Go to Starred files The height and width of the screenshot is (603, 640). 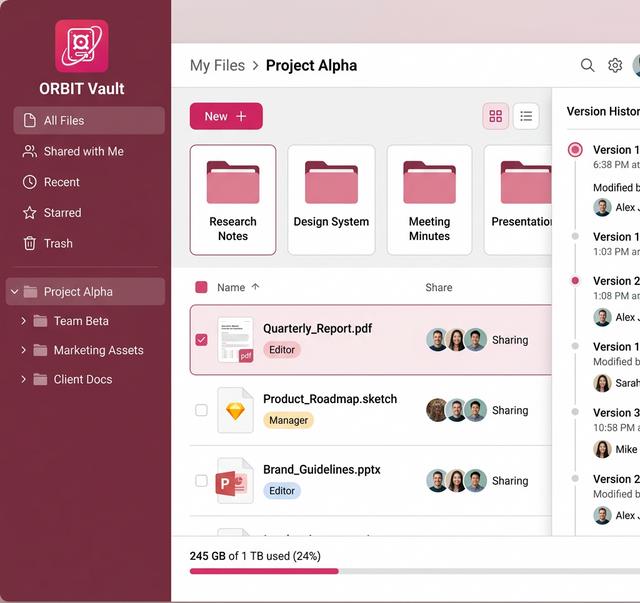click(x=62, y=213)
